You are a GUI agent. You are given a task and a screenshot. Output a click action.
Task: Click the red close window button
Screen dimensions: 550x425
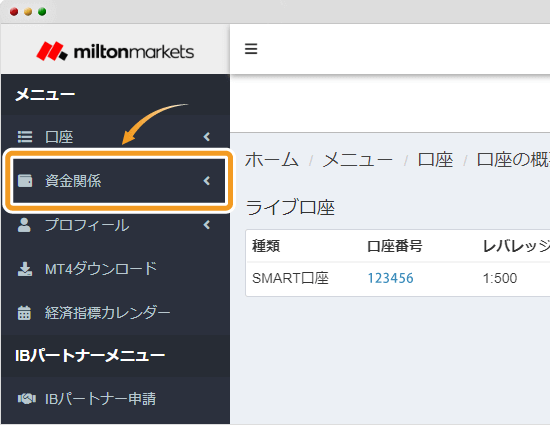(14, 12)
